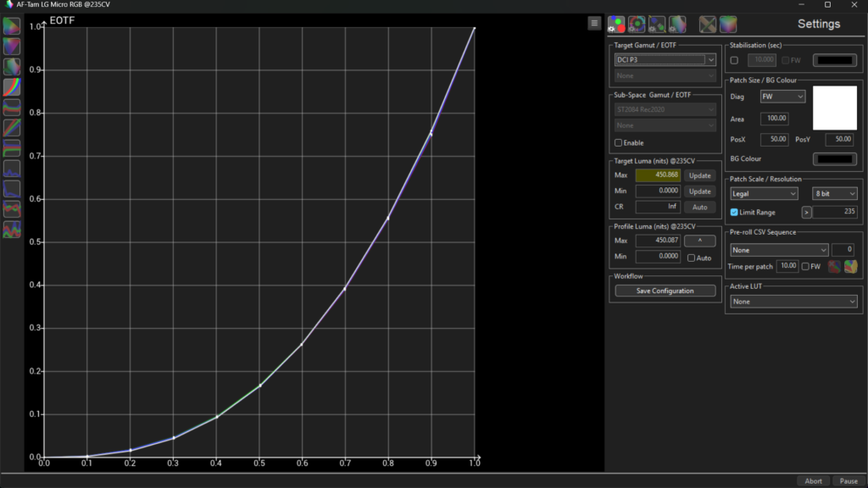
Task: Click the PosX 50.00 field
Action: click(x=774, y=140)
